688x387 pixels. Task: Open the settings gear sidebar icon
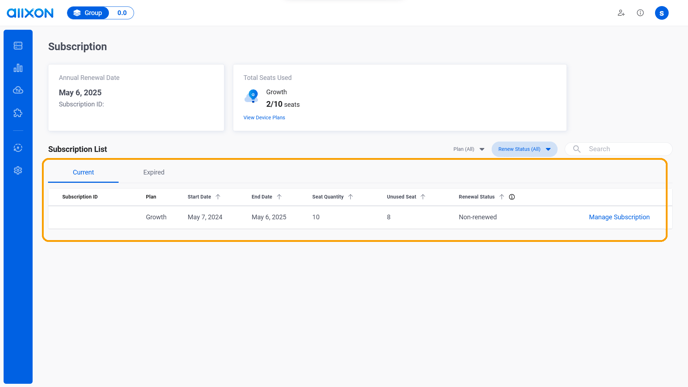18,170
